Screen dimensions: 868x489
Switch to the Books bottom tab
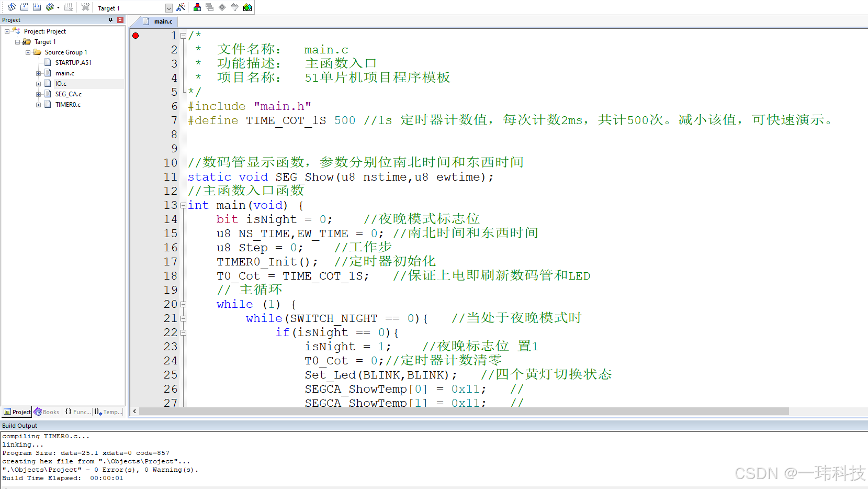pos(47,412)
